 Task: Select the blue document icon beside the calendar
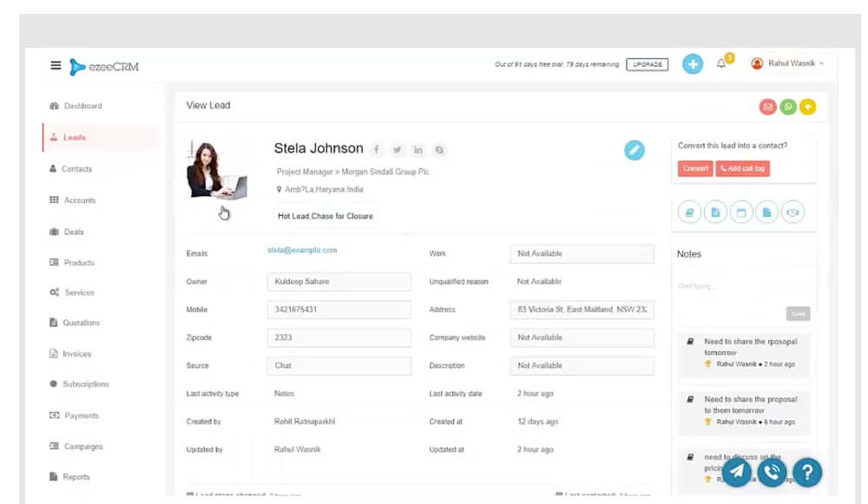[766, 212]
